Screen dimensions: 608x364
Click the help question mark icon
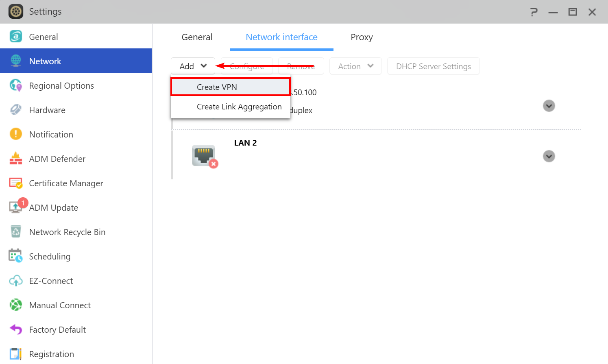[534, 12]
